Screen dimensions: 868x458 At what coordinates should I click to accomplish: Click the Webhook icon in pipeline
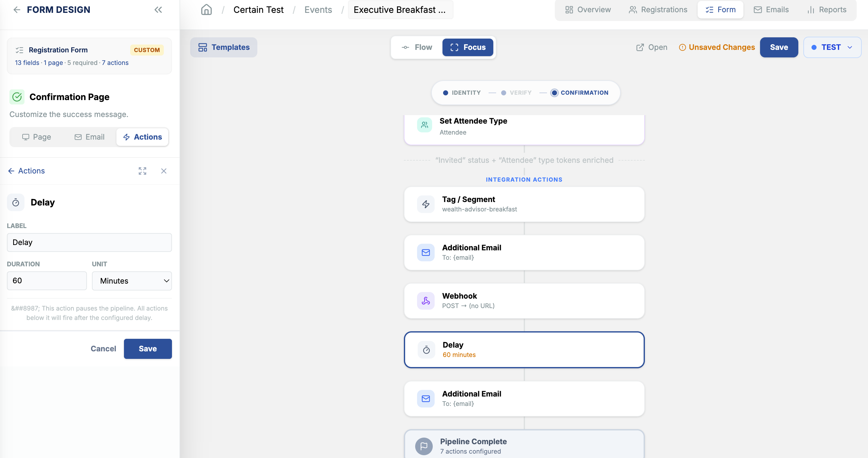(x=426, y=301)
